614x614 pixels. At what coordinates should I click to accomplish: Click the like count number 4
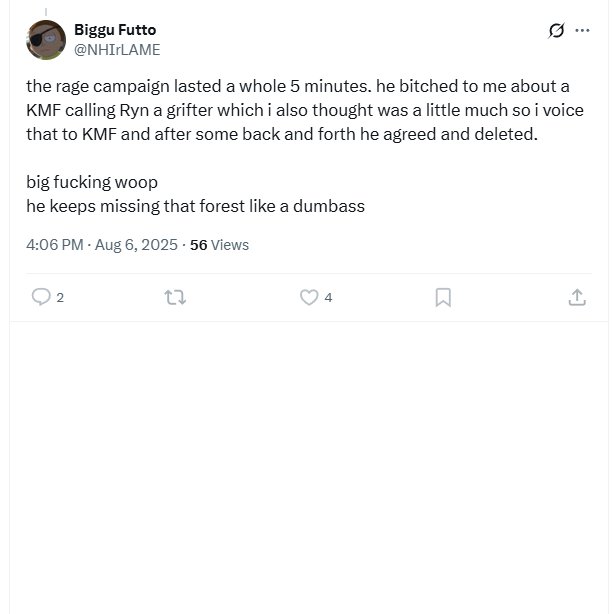coord(328,298)
